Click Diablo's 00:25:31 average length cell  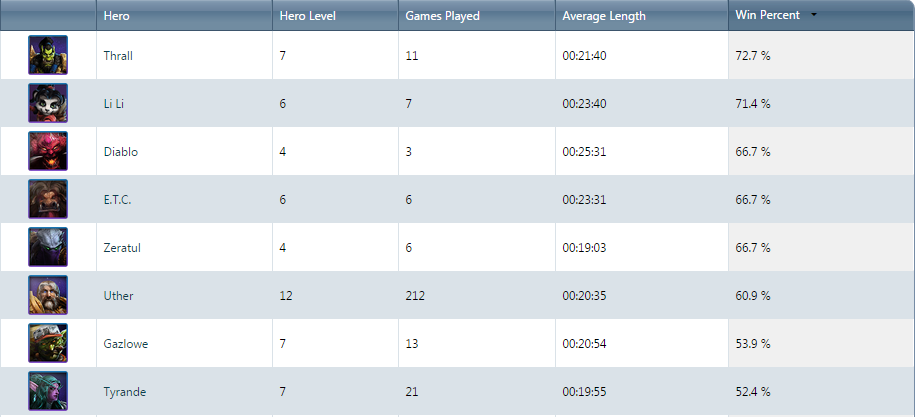(x=585, y=152)
